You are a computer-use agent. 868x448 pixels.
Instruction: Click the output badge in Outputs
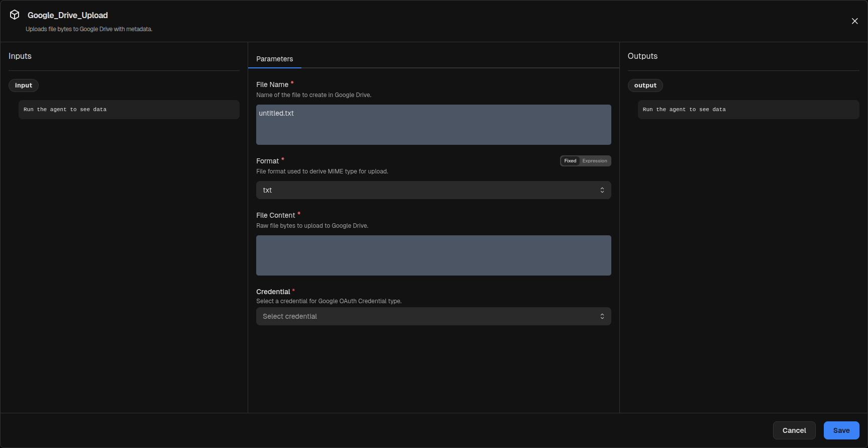click(x=645, y=85)
